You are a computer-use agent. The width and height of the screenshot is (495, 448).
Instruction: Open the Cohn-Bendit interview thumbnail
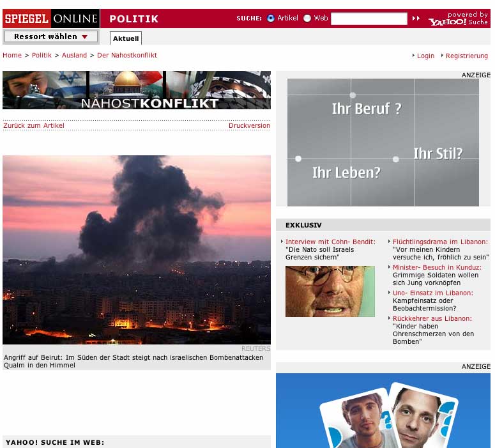[x=330, y=291]
